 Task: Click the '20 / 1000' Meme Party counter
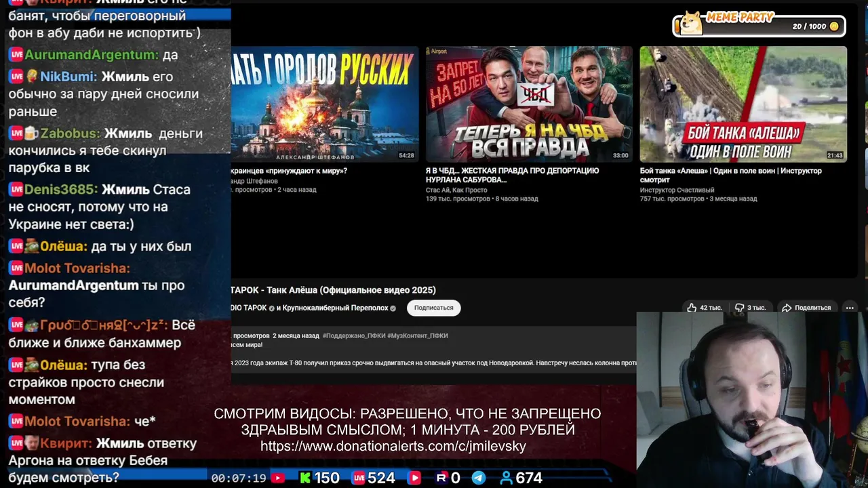809,26
